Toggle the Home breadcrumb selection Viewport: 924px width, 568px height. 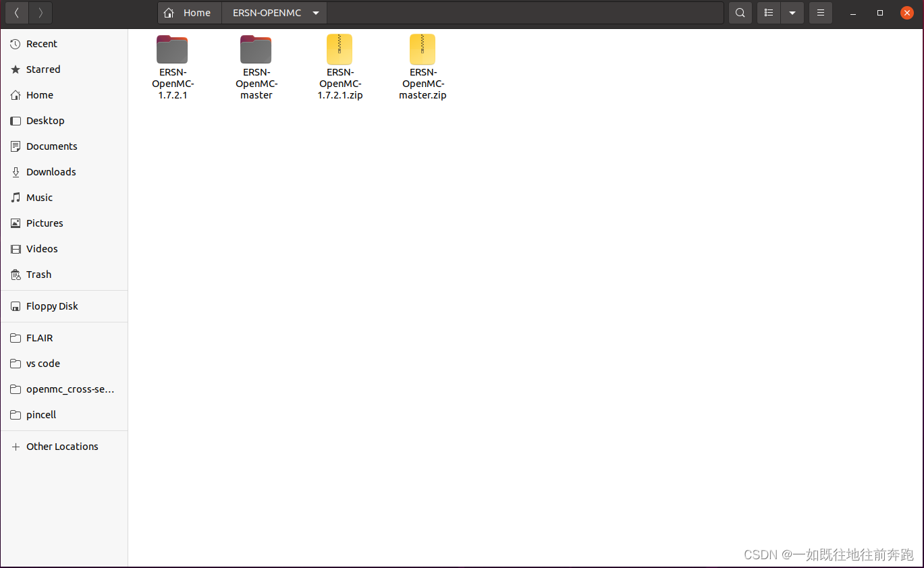tap(189, 12)
